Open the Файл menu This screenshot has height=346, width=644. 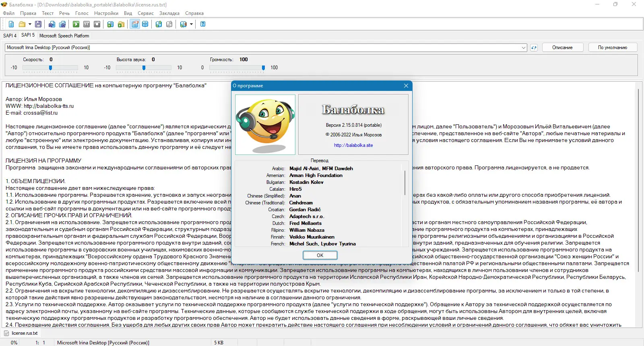pos(8,13)
